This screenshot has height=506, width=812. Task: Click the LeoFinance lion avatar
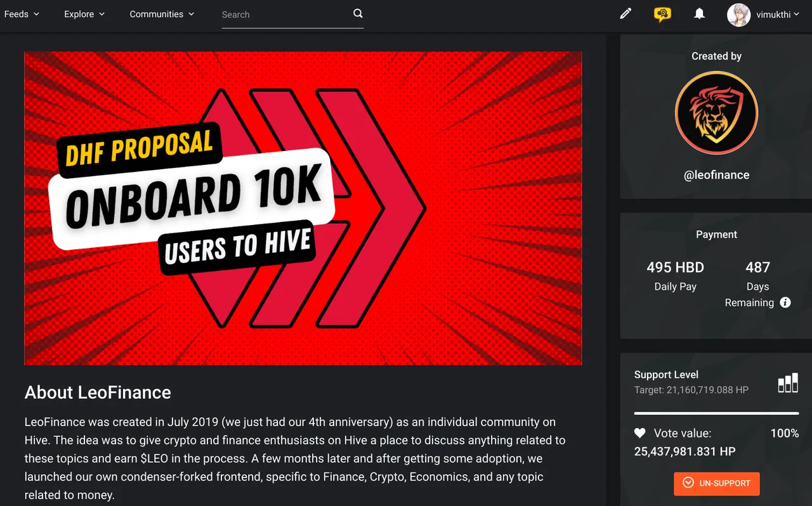pyautogui.click(x=716, y=112)
